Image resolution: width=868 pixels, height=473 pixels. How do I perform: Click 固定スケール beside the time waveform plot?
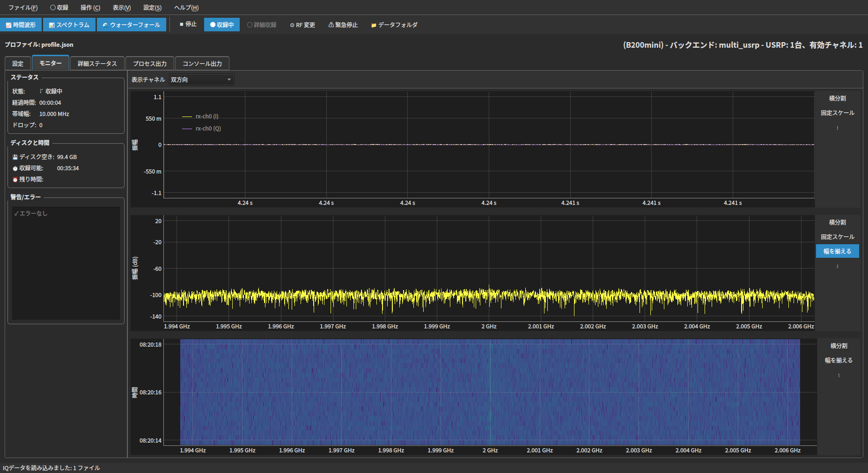838,113
